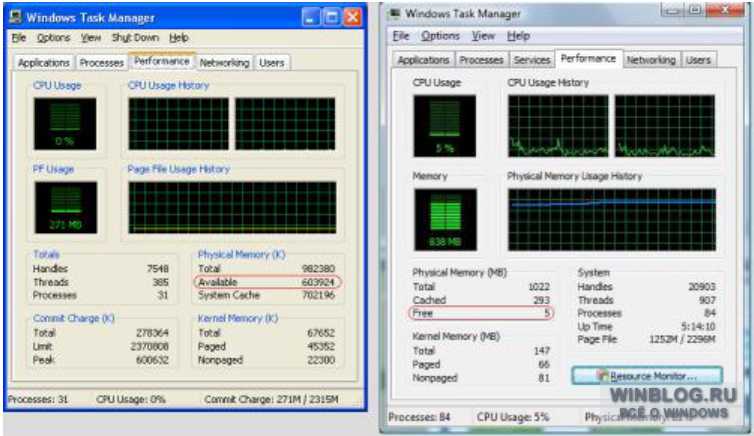Click the XP Kernel Memory Nonpaged value 22300
The image size is (754, 436).
pyautogui.click(x=321, y=360)
